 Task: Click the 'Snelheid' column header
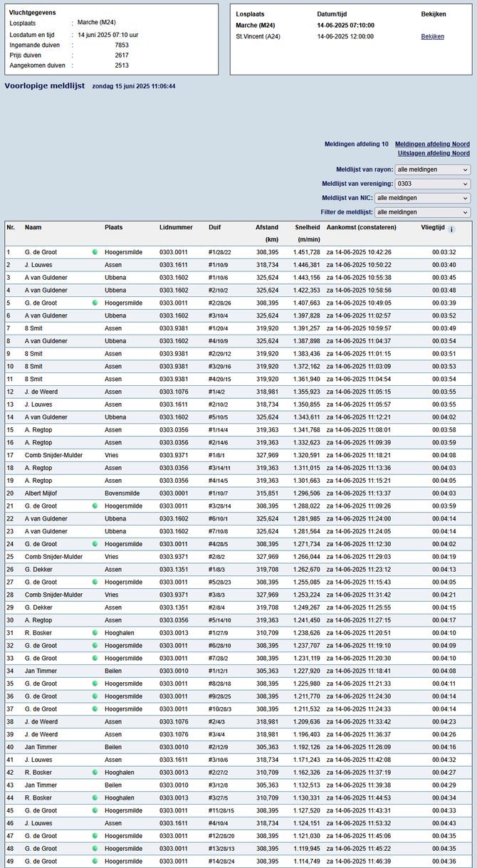(308, 227)
